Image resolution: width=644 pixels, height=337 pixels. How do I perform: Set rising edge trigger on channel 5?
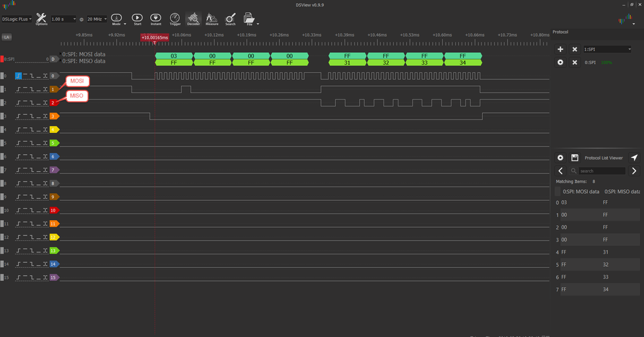click(19, 143)
